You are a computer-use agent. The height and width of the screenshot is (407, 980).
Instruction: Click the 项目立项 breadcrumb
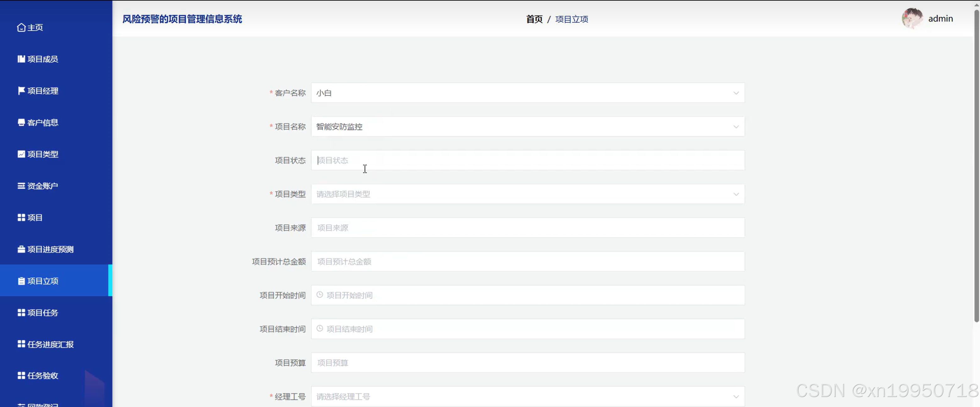click(571, 19)
